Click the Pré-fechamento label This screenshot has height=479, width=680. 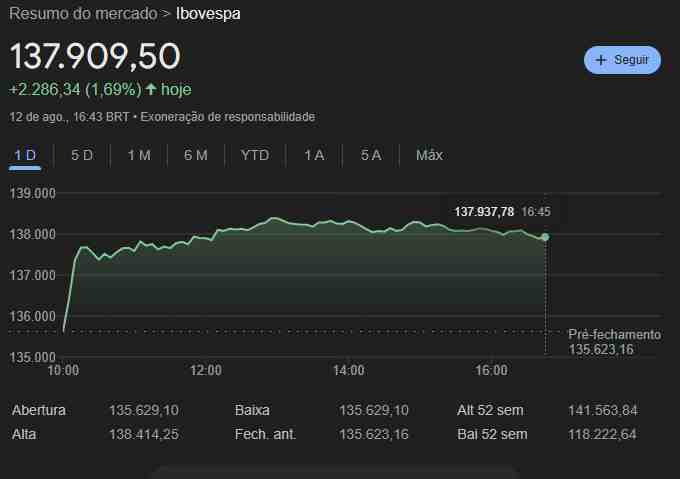615,335
